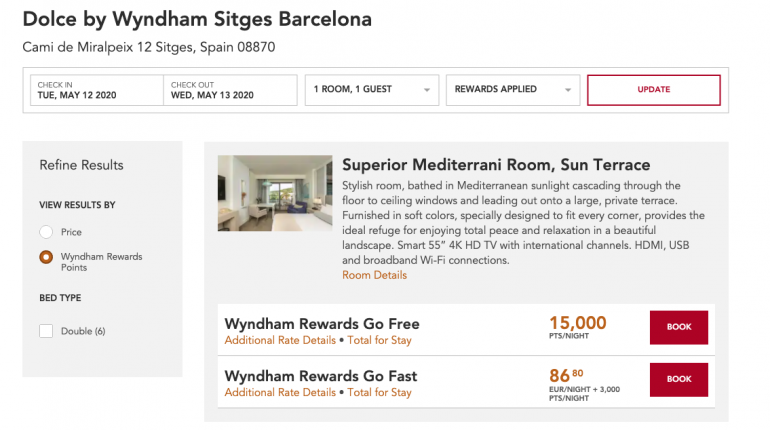Show Total for Stay for Go Free
The width and height of the screenshot is (770, 430).
(x=379, y=340)
